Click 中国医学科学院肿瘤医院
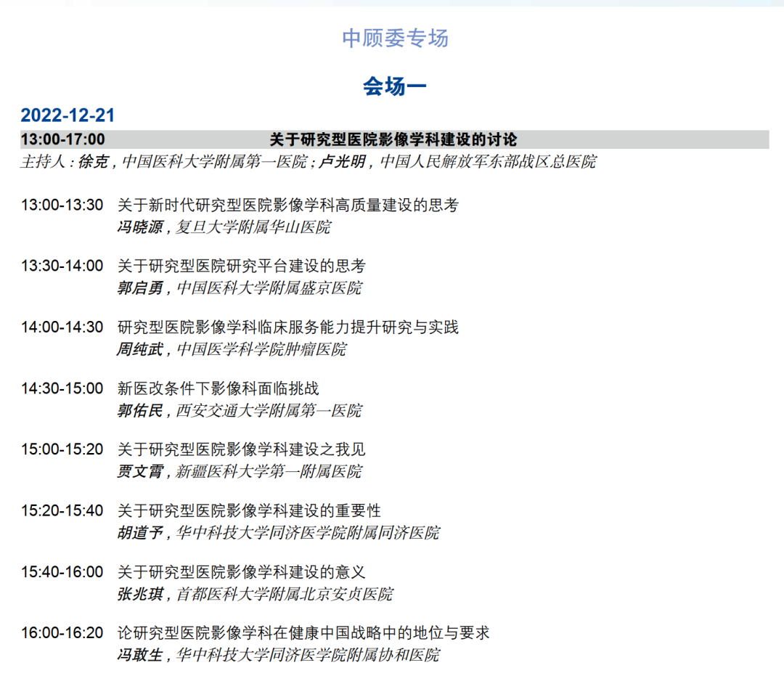784x689 pixels. 261,349
